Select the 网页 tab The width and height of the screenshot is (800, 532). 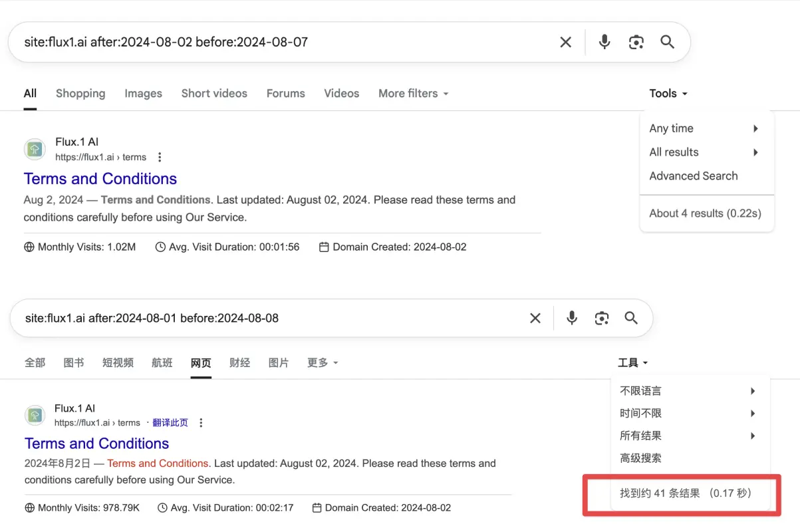[x=201, y=362]
